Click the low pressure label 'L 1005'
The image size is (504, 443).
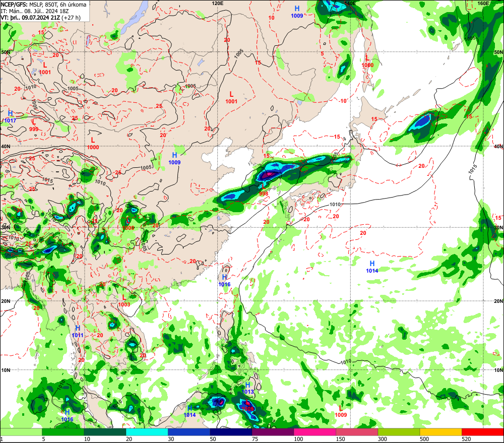(x=248, y=406)
